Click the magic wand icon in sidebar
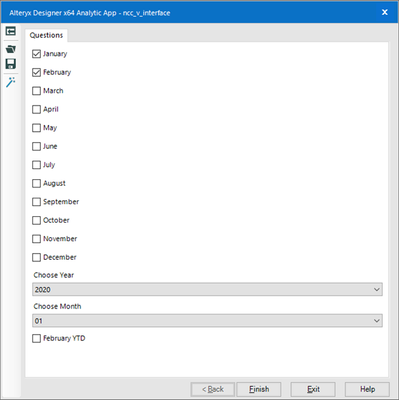Viewport: 399px width, 400px height. 11,82
